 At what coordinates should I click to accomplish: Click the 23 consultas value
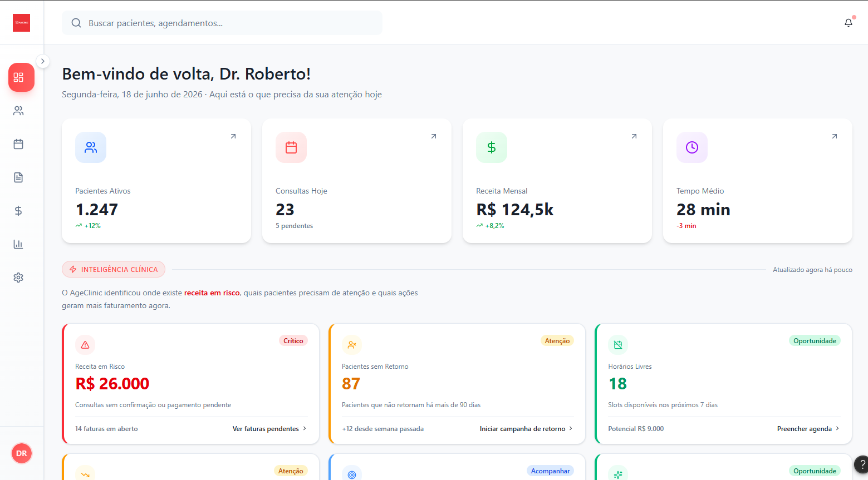(x=285, y=210)
